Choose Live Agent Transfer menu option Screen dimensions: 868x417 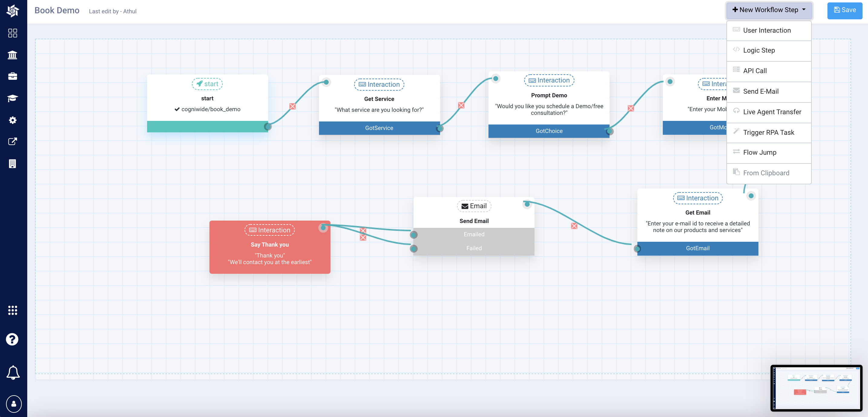pyautogui.click(x=772, y=112)
